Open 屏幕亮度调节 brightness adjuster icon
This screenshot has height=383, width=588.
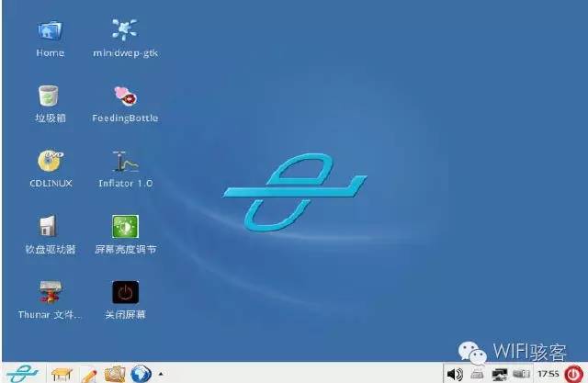[x=125, y=227]
